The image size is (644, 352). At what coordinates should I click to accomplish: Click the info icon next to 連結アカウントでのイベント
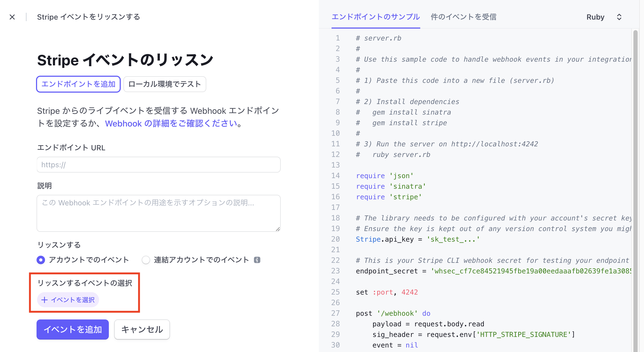pos(258,260)
